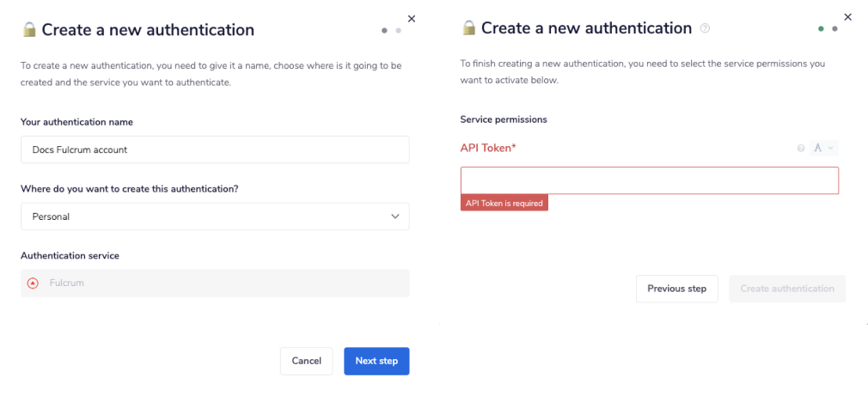Click the API Token help question icon
The width and height of the screenshot is (868, 396).
click(x=801, y=149)
